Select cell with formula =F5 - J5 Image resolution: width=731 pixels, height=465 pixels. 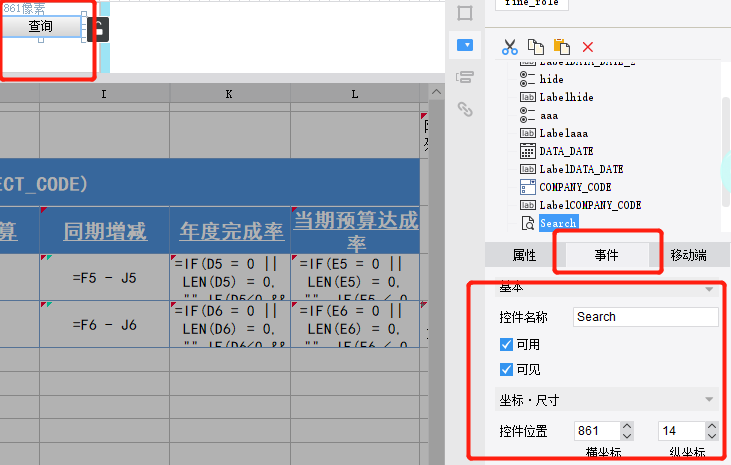[x=104, y=278]
